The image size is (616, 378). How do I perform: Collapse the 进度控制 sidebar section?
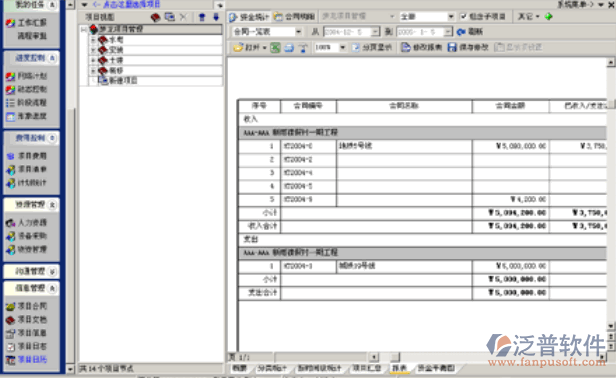coord(52,58)
